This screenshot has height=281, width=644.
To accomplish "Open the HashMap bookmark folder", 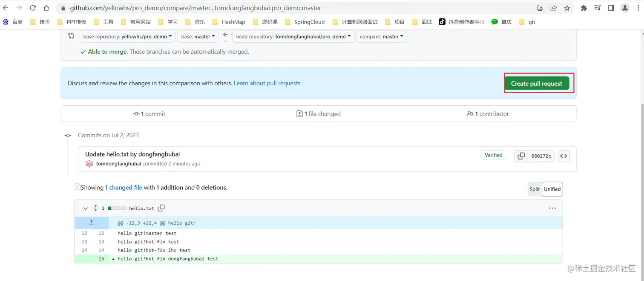I will point(229,22).
